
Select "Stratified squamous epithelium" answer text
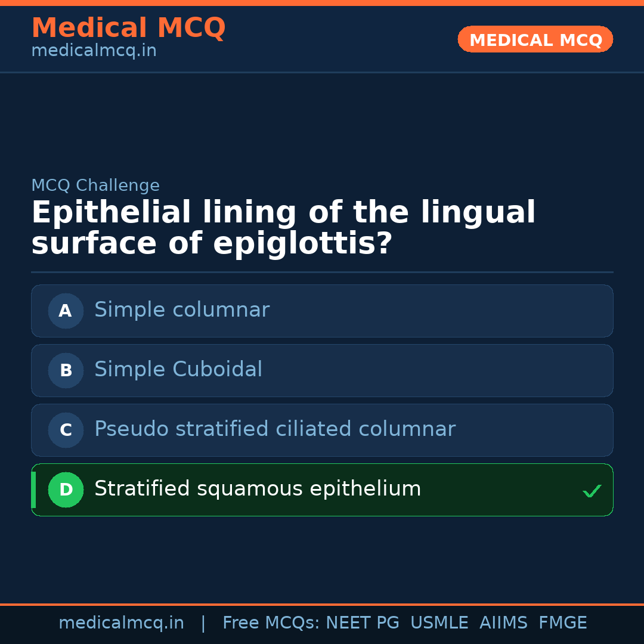click(x=258, y=489)
